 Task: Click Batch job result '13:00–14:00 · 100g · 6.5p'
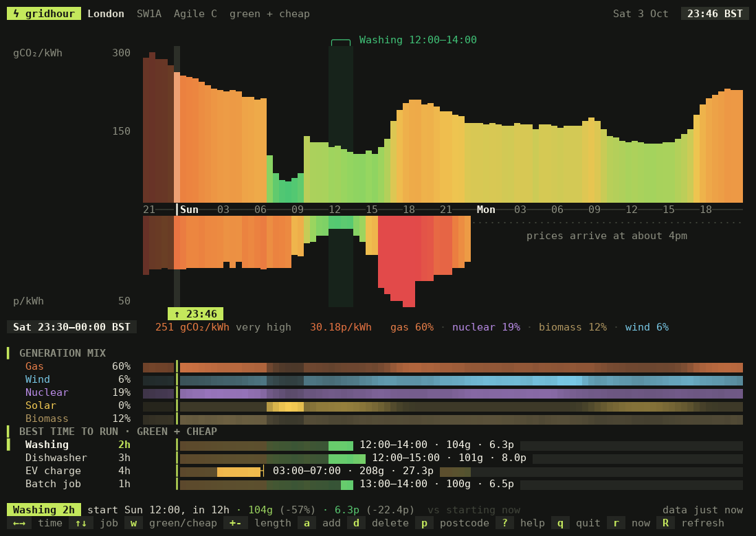tap(437, 484)
